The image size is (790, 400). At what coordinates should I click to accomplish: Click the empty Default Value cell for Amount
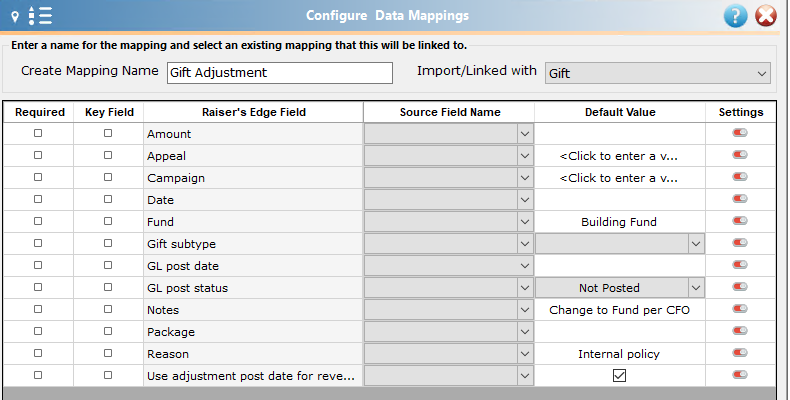click(620, 134)
